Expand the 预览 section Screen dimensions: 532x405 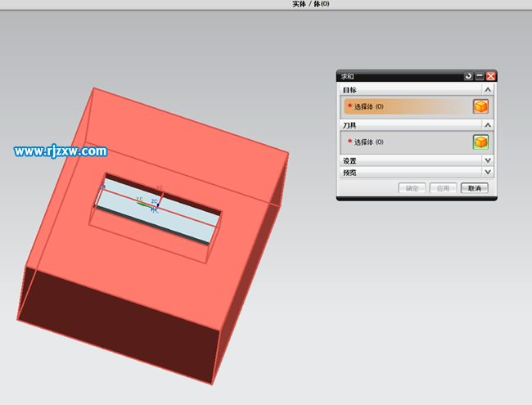(488, 172)
